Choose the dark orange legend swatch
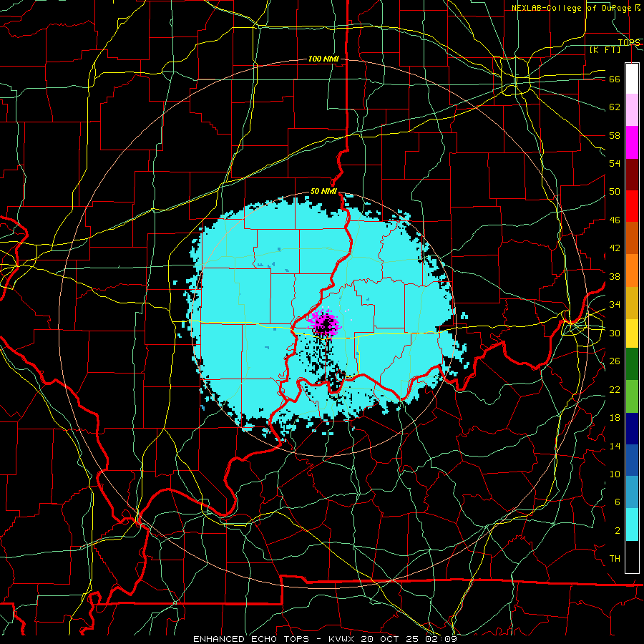644x644 pixels. 632,238
